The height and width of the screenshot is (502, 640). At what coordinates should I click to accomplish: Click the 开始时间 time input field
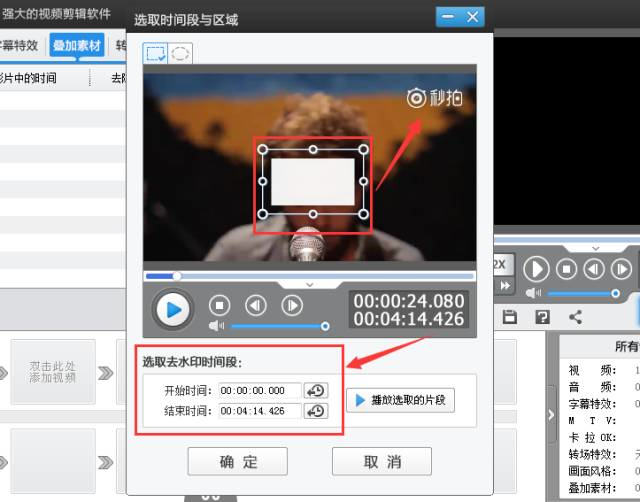[x=260, y=391]
